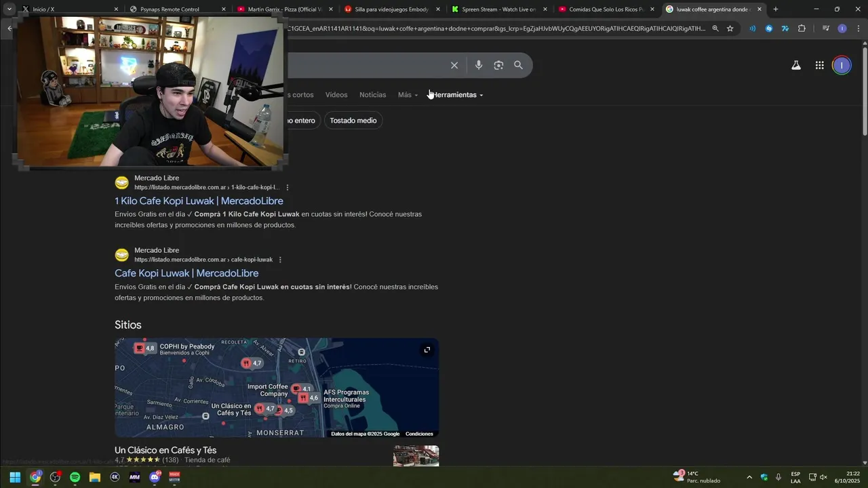Open Google account avatar on page
Viewport: 868px width, 488px height.
click(x=842, y=65)
